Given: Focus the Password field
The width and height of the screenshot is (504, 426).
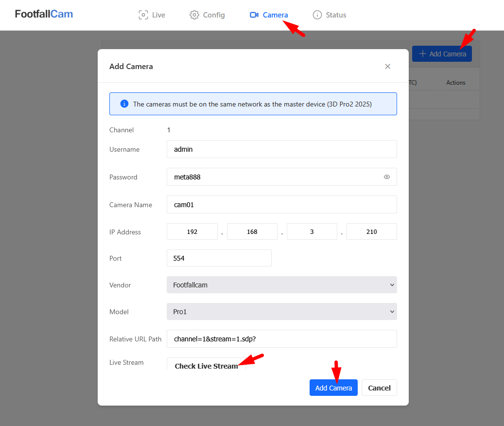Looking at the screenshot, I should point(275,177).
